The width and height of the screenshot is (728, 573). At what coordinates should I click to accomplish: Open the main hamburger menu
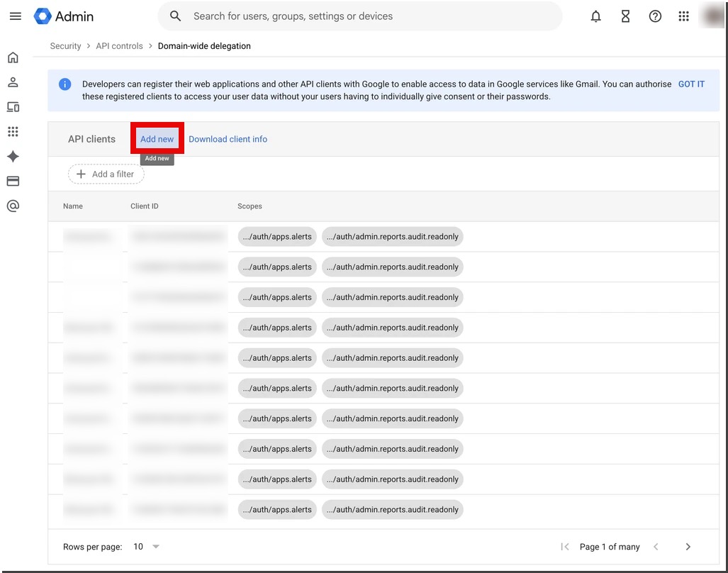pos(16,16)
